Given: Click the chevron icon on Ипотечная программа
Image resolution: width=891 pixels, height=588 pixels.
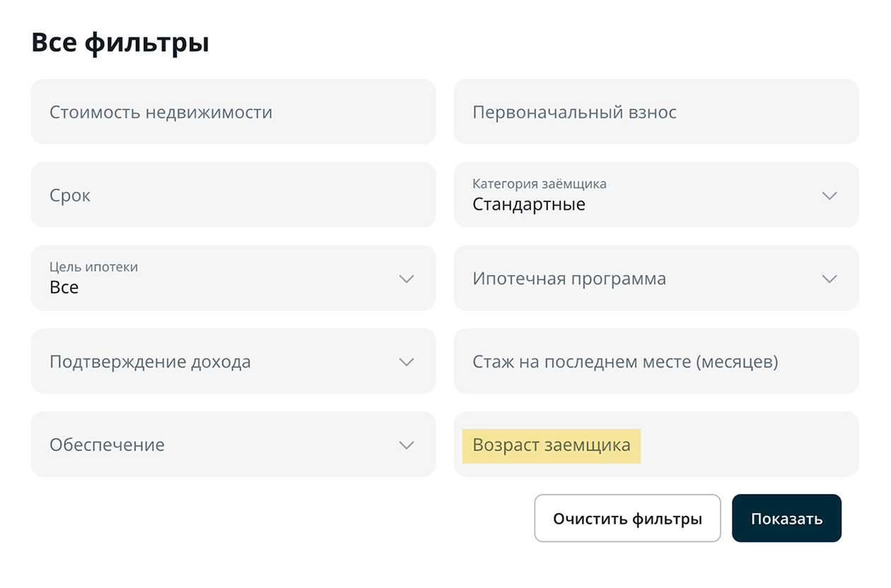Looking at the screenshot, I should pyautogui.click(x=829, y=278).
